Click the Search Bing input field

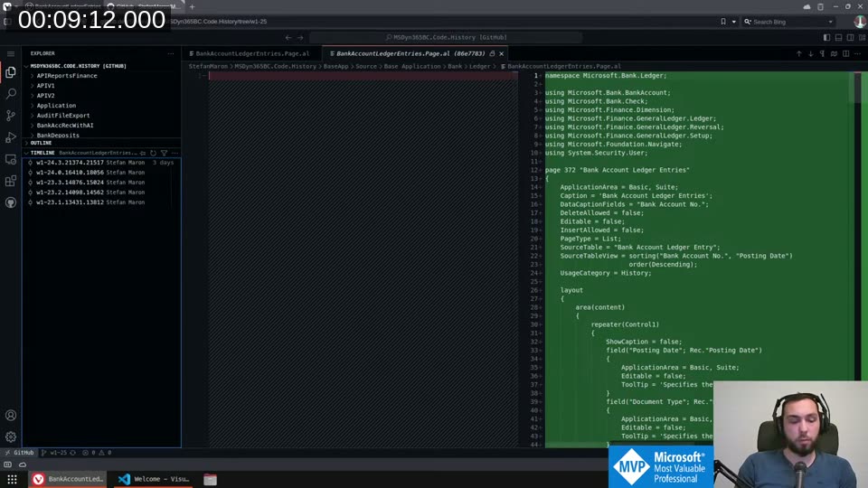coord(788,22)
